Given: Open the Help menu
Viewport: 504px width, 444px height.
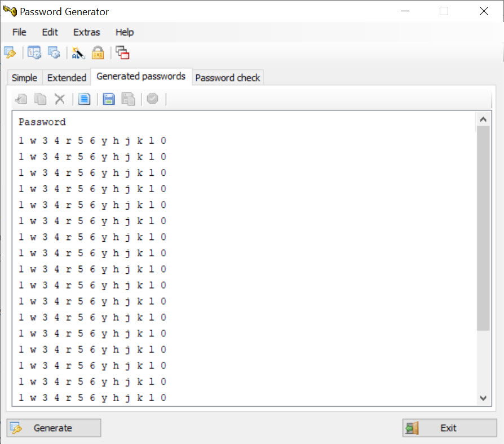Looking at the screenshot, I should coord(125,32).
